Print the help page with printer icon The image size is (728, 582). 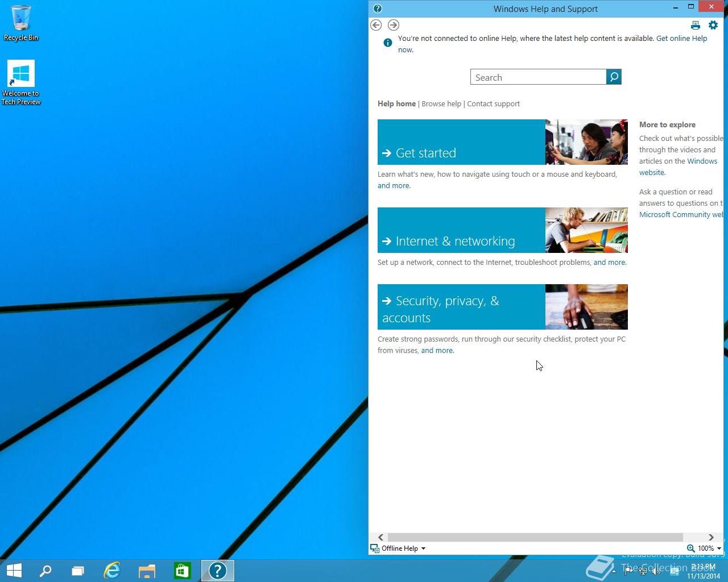pos(696,25)
